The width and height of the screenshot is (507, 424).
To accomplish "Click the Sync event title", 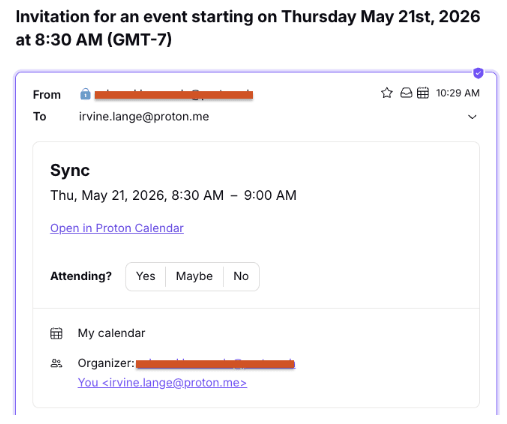I will 70,170.
